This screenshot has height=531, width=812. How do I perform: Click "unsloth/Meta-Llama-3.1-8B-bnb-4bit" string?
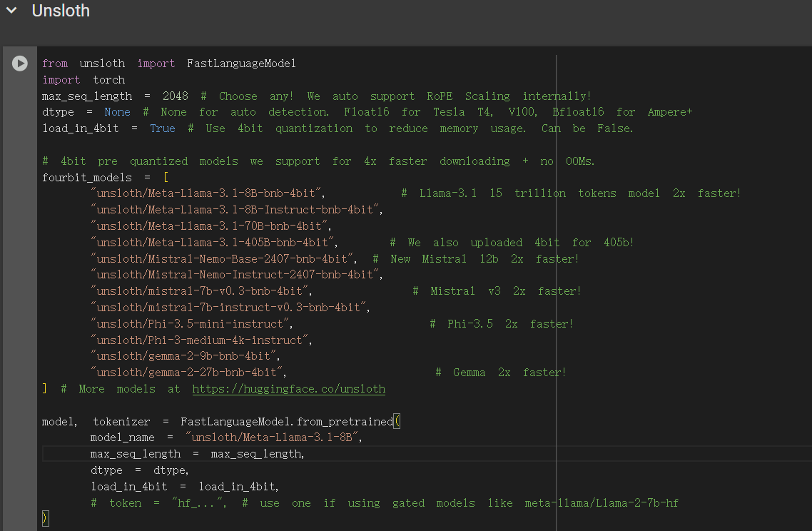click(x=205, y=193)
